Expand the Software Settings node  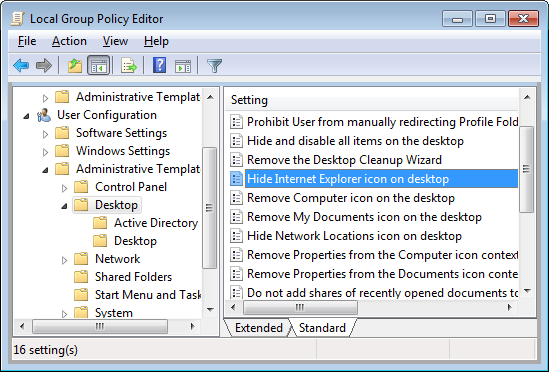45,134
